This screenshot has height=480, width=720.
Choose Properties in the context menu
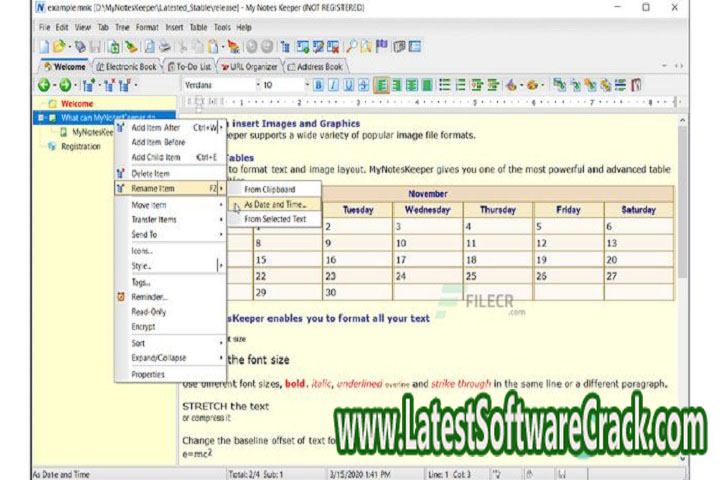pos(148,374)
